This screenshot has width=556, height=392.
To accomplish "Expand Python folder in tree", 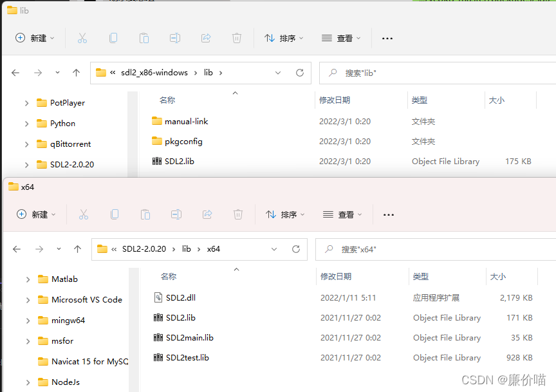I will [x=27, y=124].
